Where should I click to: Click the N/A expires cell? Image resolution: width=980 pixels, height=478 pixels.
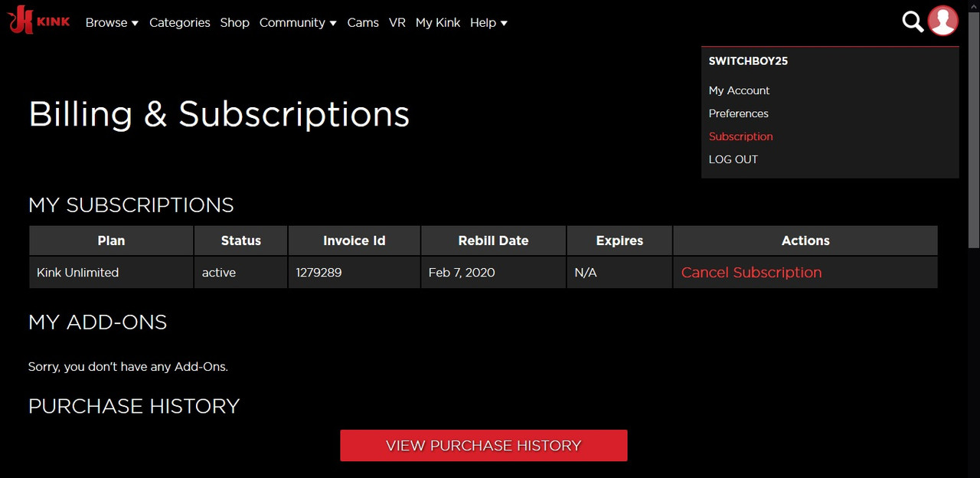tap(619, 273)
